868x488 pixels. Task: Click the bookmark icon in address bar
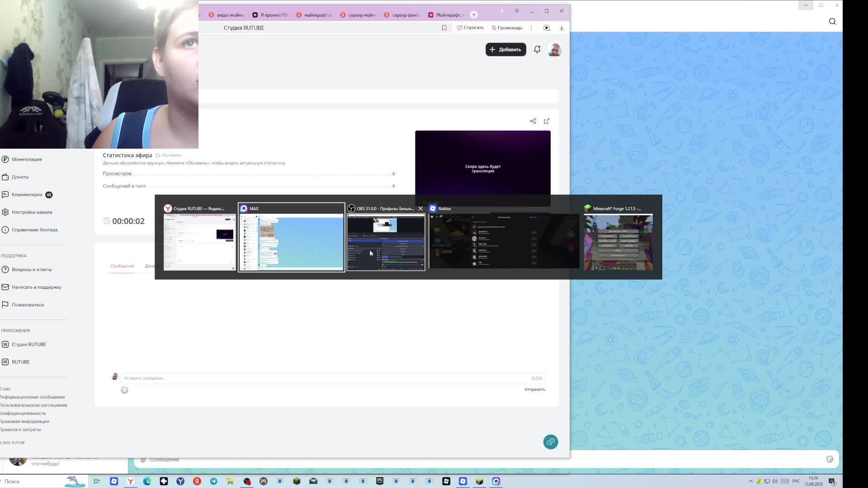click(444, 28)
